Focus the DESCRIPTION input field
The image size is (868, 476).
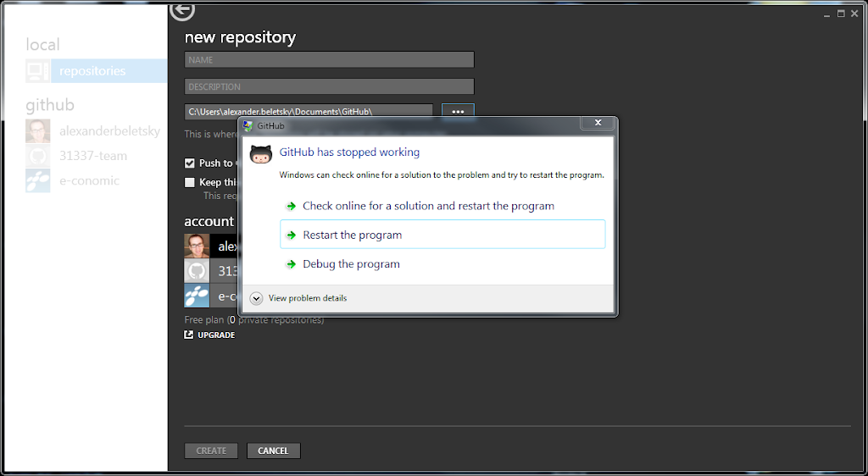point(330,86)
